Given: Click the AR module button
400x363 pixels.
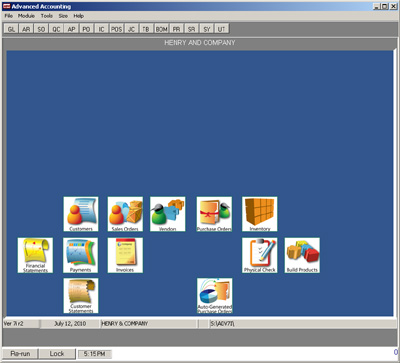Looking at the screenshot, I should point(26,29).
